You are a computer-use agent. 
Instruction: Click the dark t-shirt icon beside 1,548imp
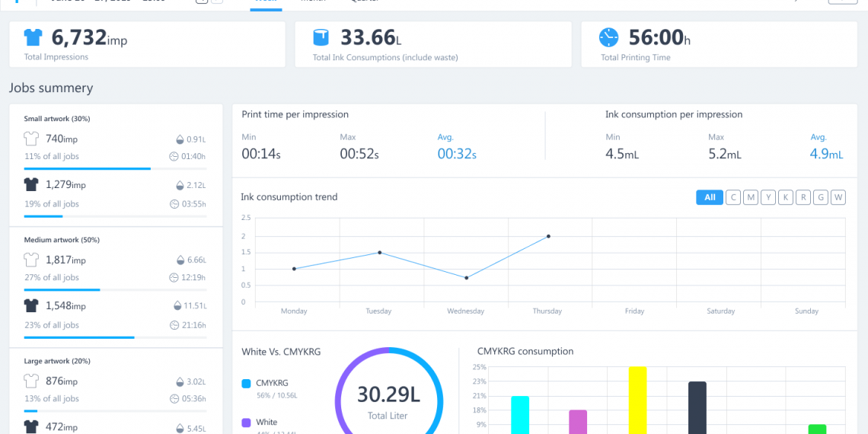(x=31, y=305)
